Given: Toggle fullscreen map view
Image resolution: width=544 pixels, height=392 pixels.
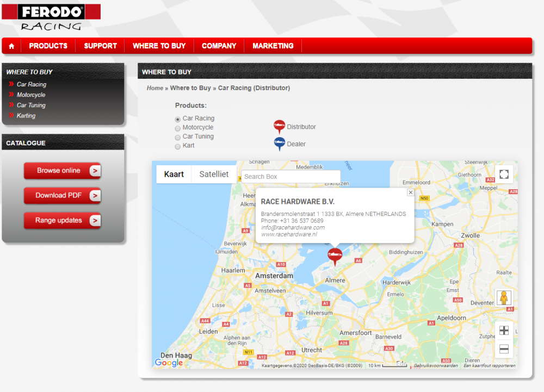Looking at the screenshot, I should [504, 174].
